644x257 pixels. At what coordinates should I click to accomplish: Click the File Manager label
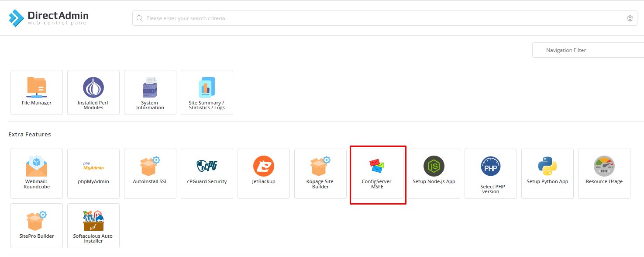37,103
